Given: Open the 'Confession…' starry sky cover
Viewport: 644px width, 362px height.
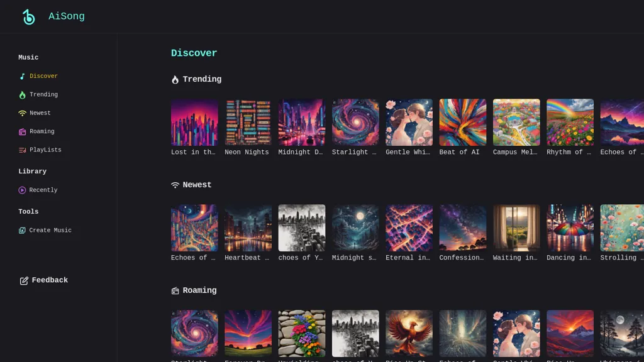Looking at the screenshot, I should 463,228.
